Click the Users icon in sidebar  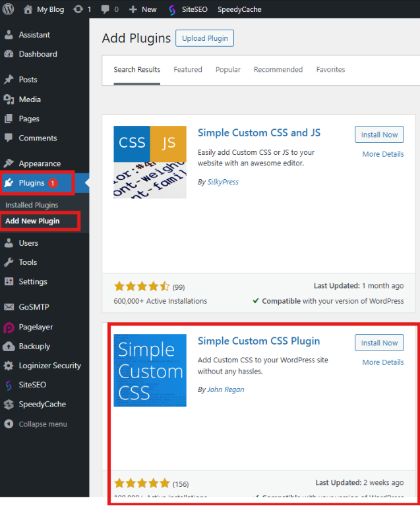(x=9, y=242)
